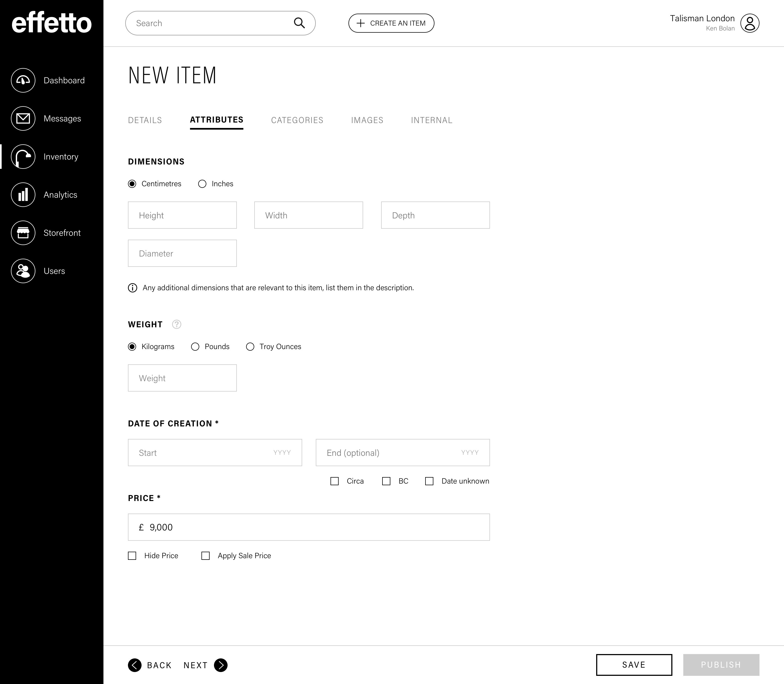Select the Kilograms radio button
Viewport: 784px width, 684px height.
tap(132, 347)
